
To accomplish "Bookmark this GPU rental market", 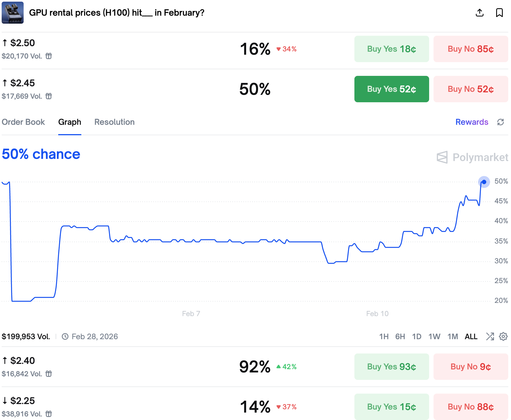I will click(499, 13).
